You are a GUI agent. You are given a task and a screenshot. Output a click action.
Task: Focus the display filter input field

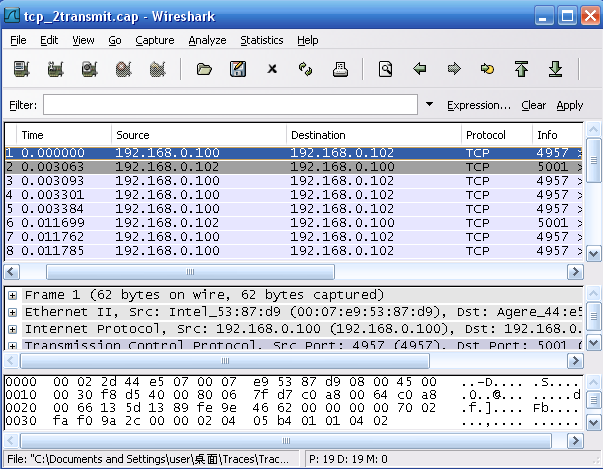230,105
